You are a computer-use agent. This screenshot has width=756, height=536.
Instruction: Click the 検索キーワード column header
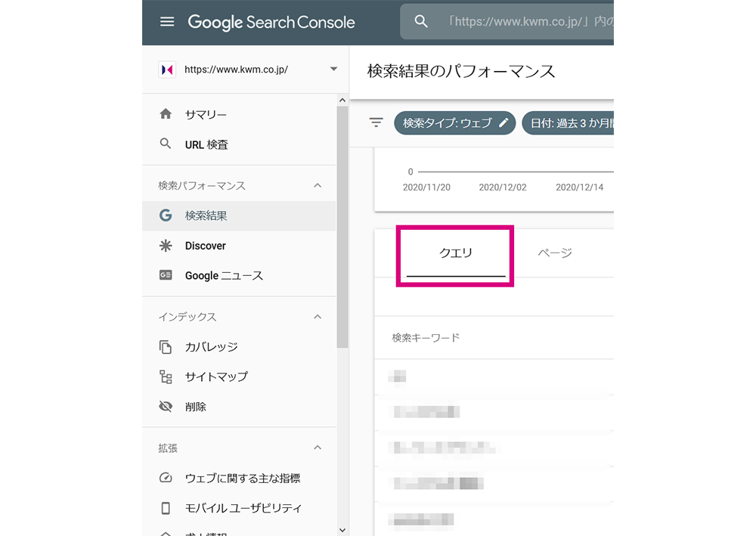click(x=426, y=337)
